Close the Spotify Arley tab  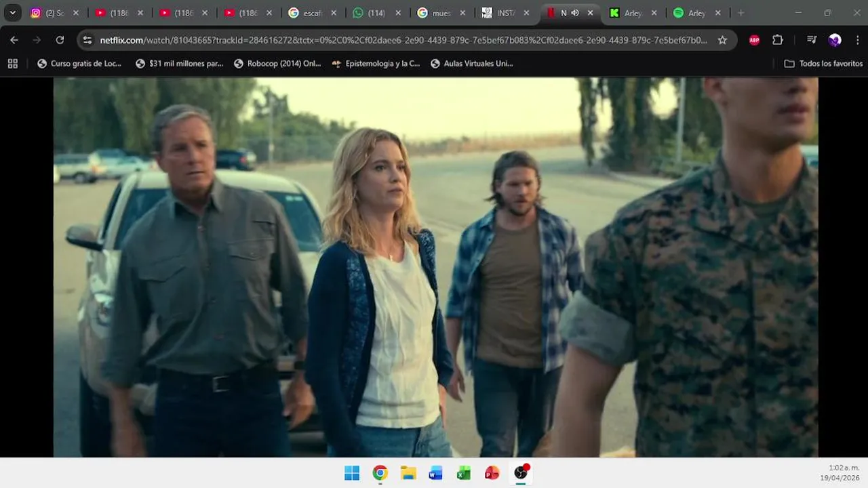[x=718, y=13]
